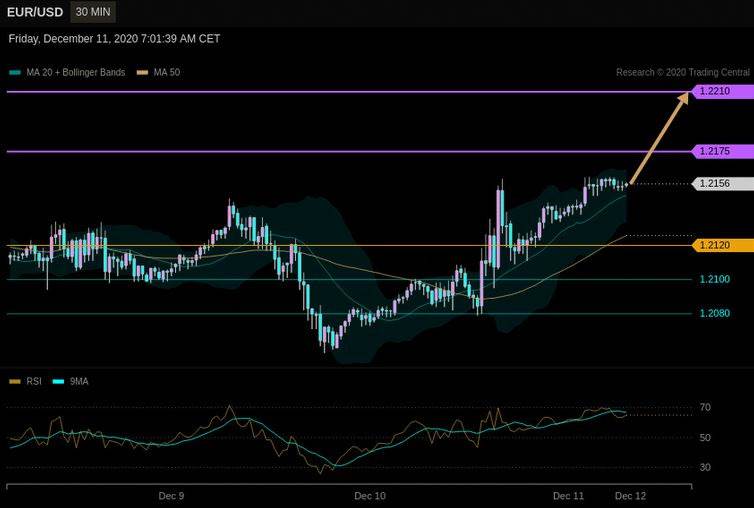Image resolution: width=754 pixels, height=508 pixels.
Task: Click the MA 50 legend label
Action: pos(166,73)
